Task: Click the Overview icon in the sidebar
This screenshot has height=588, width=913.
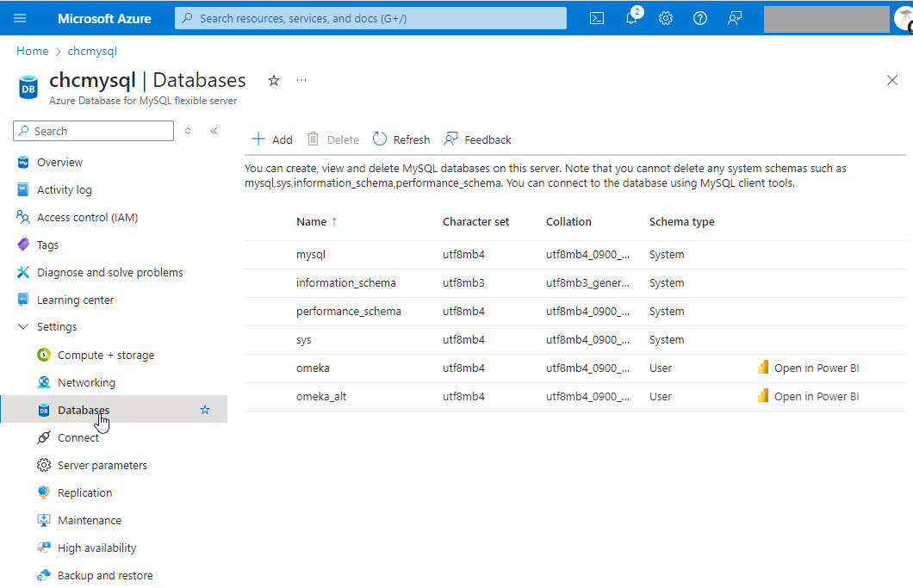Action: [x=23, y=162]
